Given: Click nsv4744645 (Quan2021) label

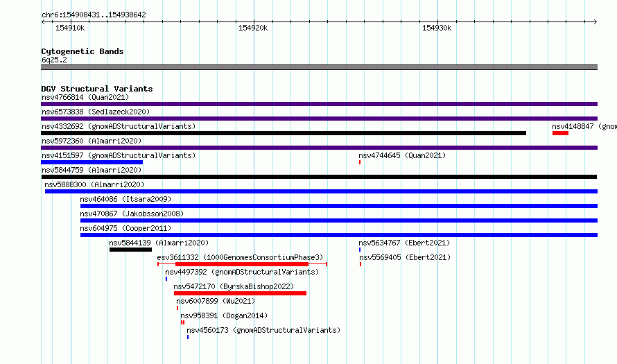Looking at the screenshot, I should coord(402,155).
